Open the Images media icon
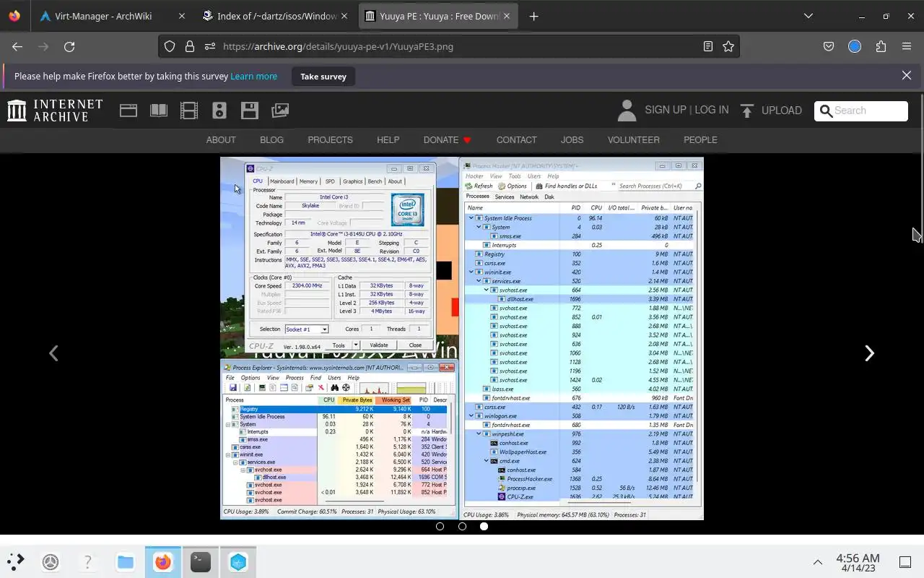The width and height of the screenshot is (924, 578). point(280,111)
